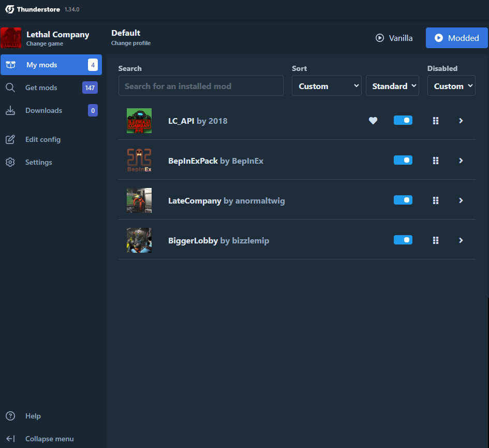Click the BepInExPack drag handle grid icon
This screenshot has width=489, height=448.
coord(436,161)
